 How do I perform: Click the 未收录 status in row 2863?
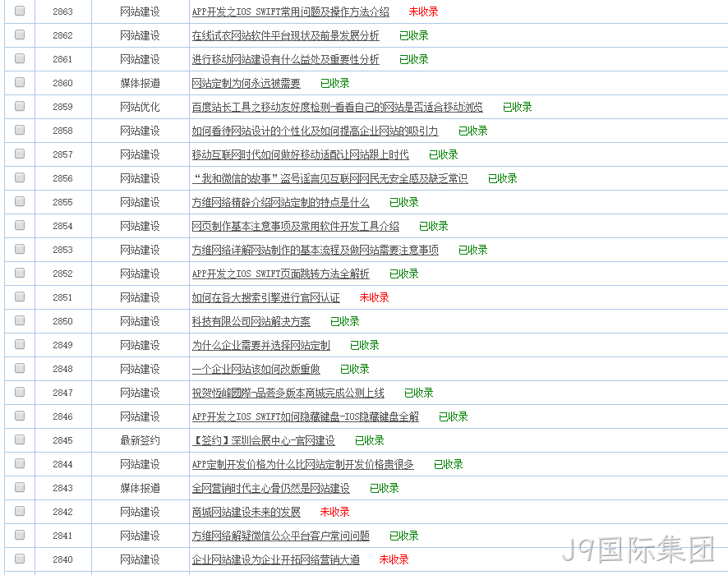423,12
